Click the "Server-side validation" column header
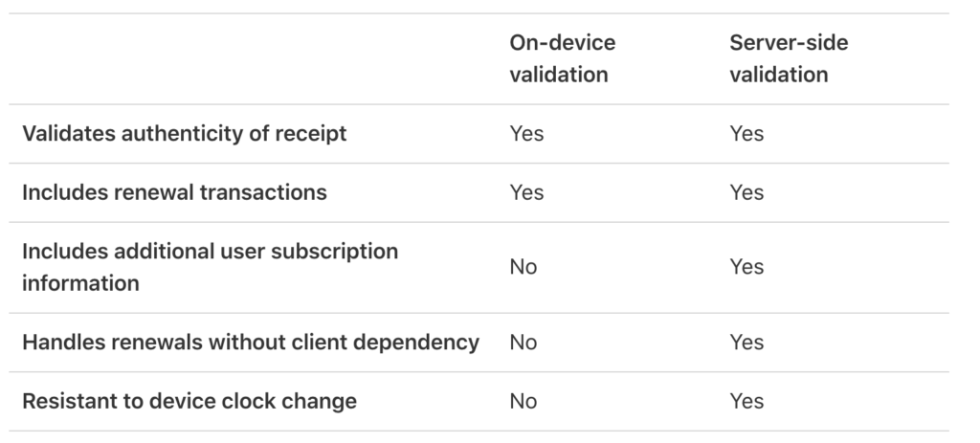 click(788, 58)
